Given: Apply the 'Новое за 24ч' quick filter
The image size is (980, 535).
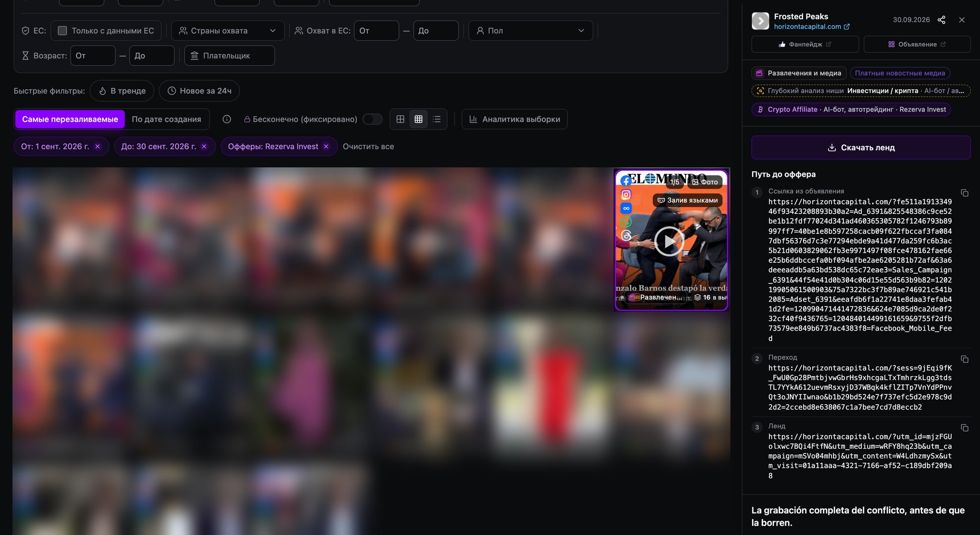Looking at the screenshot, I should (199, 91).
